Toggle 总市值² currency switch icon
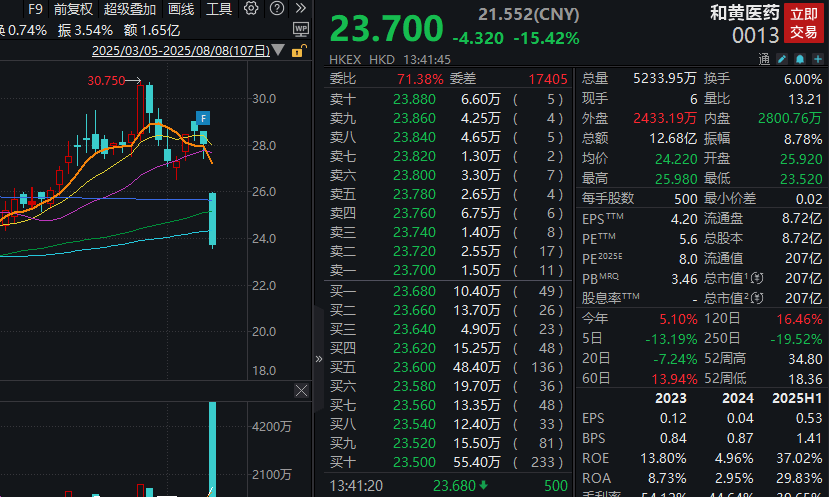 click(x=758, y=298)
